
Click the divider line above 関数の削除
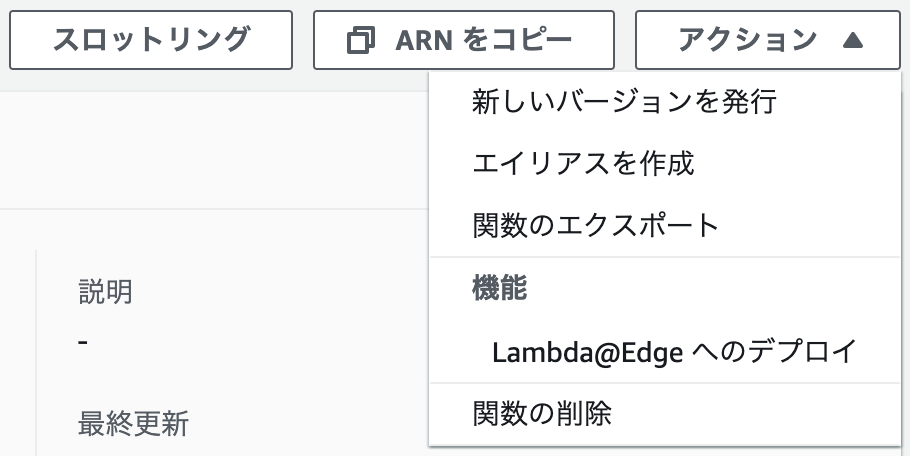(x=665, y=383)
